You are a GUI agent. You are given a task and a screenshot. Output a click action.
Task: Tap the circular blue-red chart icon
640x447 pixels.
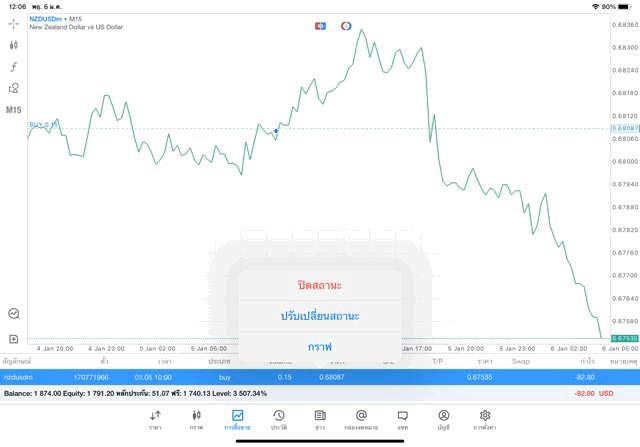coord(346,25)
